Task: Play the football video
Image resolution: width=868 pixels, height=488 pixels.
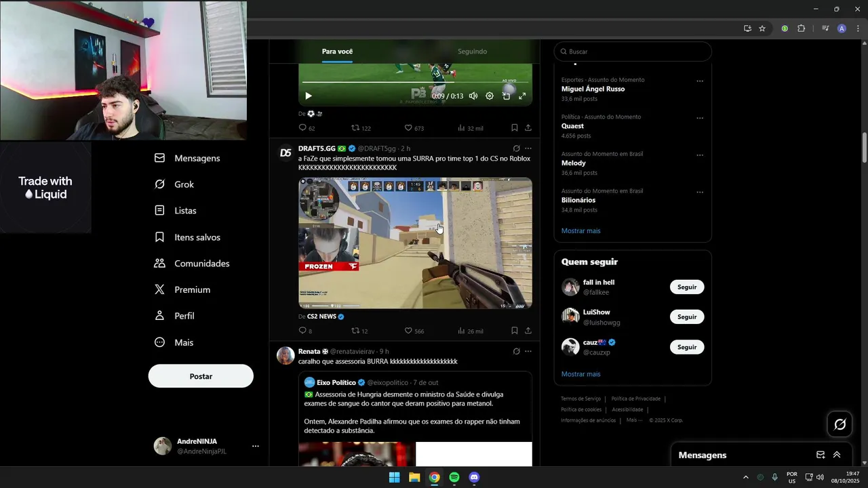Action: (309, 96)
